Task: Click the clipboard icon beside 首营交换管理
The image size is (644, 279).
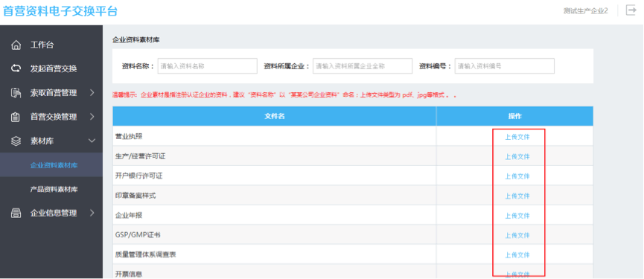Action: (x=16, y=118)
